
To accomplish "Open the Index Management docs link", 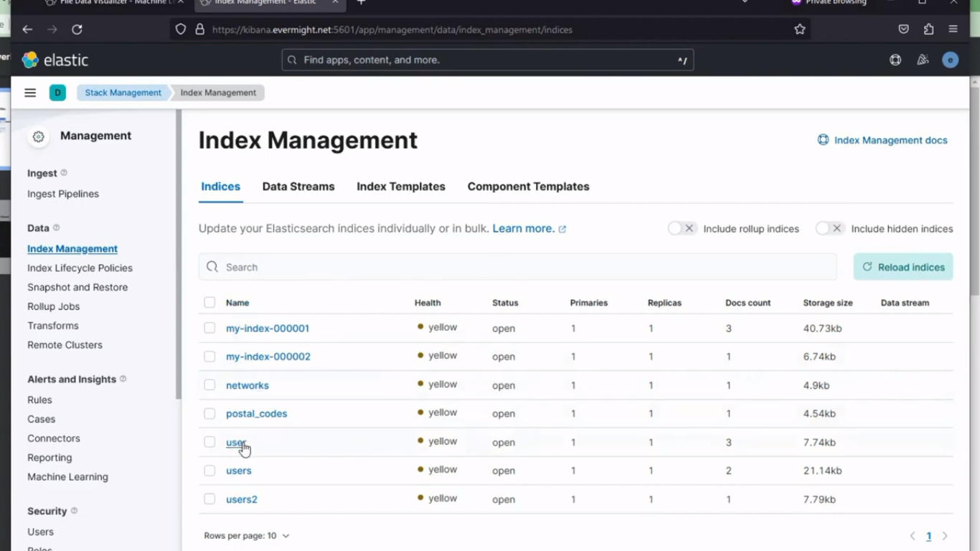I will (x=882, y=140).
